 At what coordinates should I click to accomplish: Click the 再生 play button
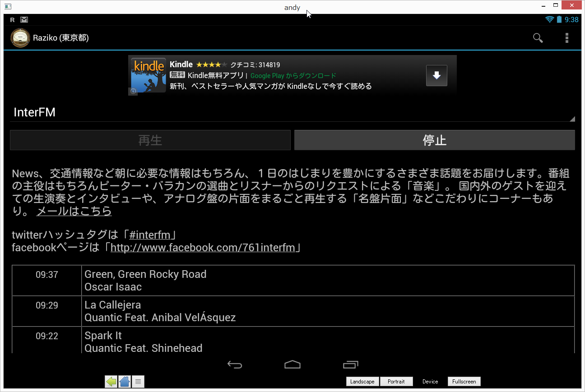[150, 140]
